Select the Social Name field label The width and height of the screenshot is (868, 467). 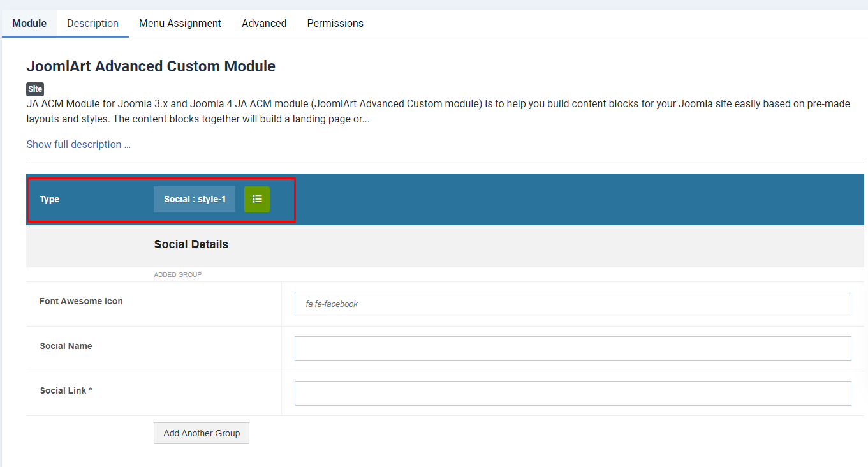66,346
